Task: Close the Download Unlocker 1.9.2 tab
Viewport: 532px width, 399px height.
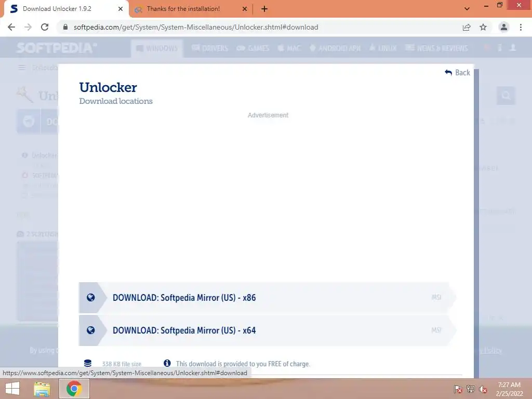Action: click(120, 9)
